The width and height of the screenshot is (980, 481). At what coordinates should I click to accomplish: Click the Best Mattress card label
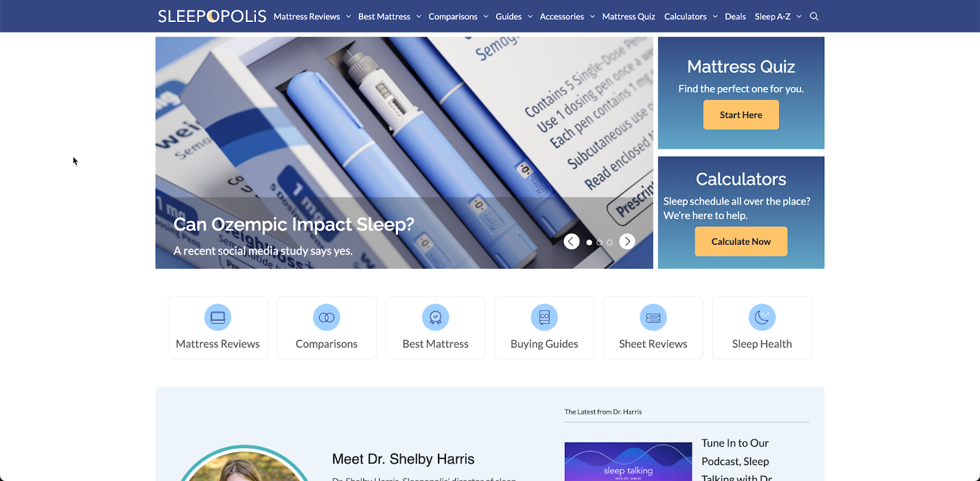(x=435, y=344)
